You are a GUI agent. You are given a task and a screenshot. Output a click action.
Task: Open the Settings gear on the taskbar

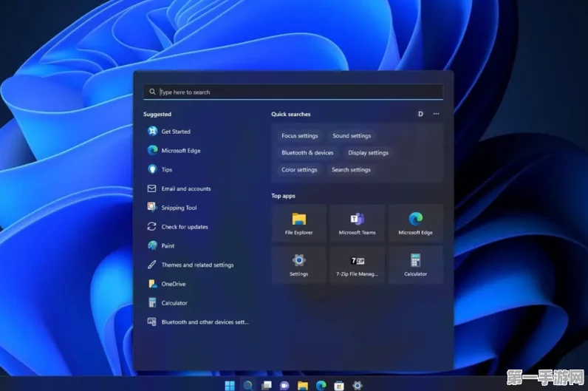[358, 385]
